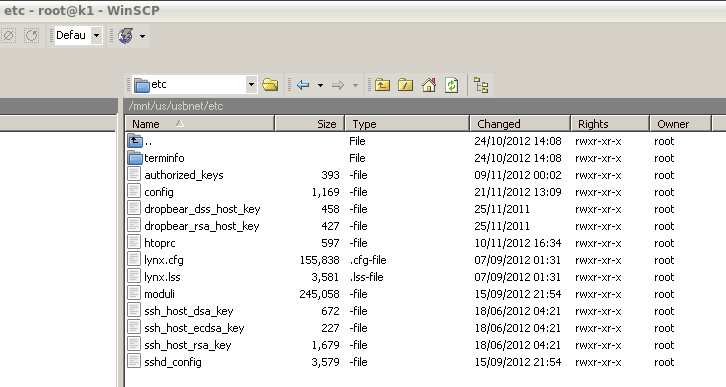The image size is (726, 387).
Task: Select the authorized_keys file
Action: point(184,175)
